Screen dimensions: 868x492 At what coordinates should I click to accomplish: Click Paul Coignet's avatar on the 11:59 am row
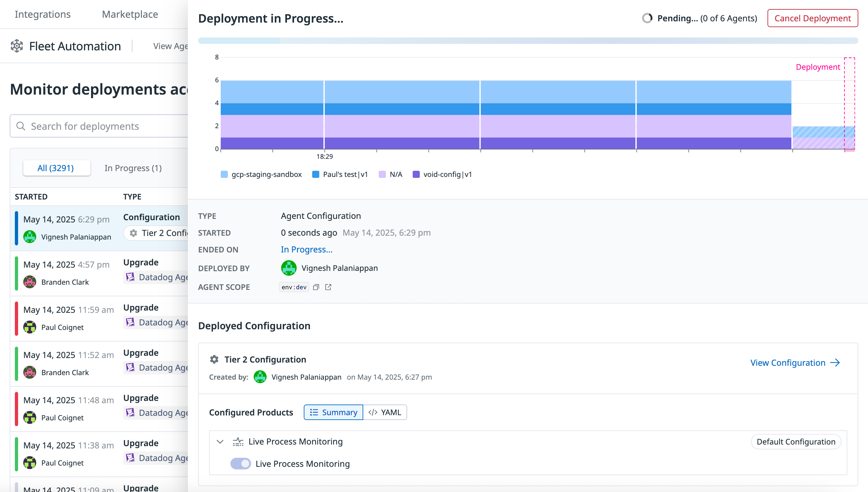point(30,327)
